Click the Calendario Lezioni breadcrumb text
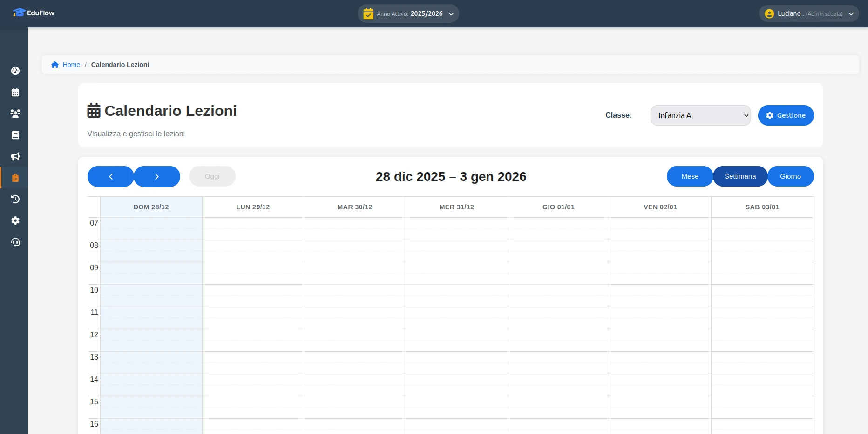Image resolution: width=868 pixels, height=434 pixels. 120,65
